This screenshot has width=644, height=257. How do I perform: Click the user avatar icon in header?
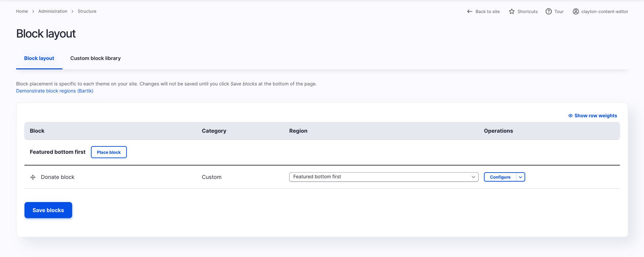(576, 11)
